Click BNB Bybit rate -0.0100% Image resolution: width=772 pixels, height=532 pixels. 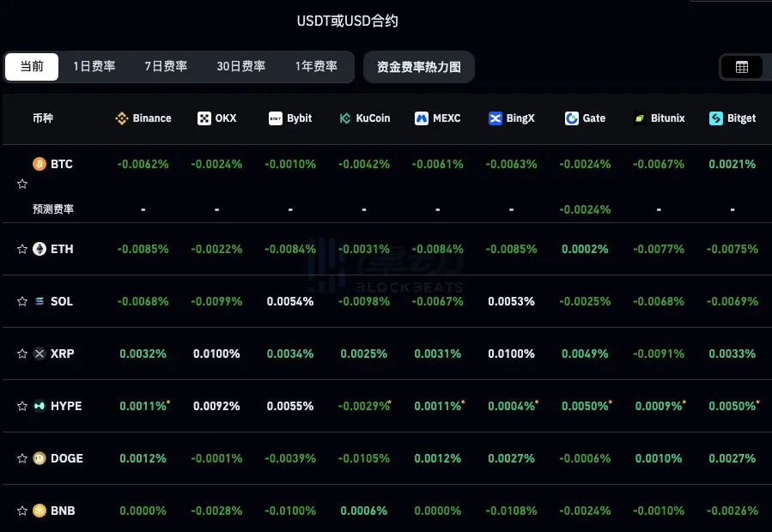tap(290, 511)
